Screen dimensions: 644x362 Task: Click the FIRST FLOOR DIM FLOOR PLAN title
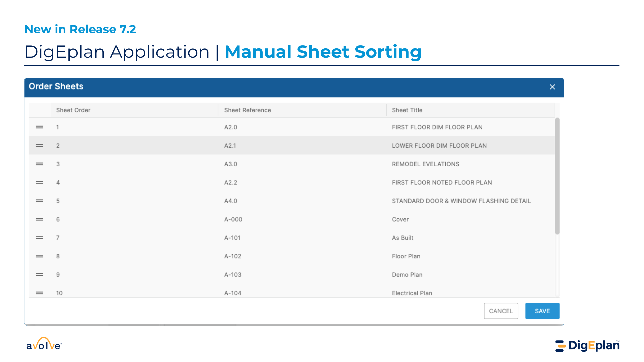click(437, 127)
